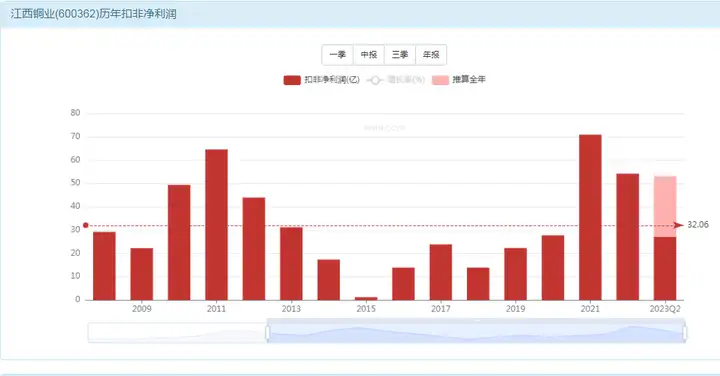Viewport: 720px width, 376px height.
Task: Click the 2019 x-axis label
Action: [x=515, y=309]
